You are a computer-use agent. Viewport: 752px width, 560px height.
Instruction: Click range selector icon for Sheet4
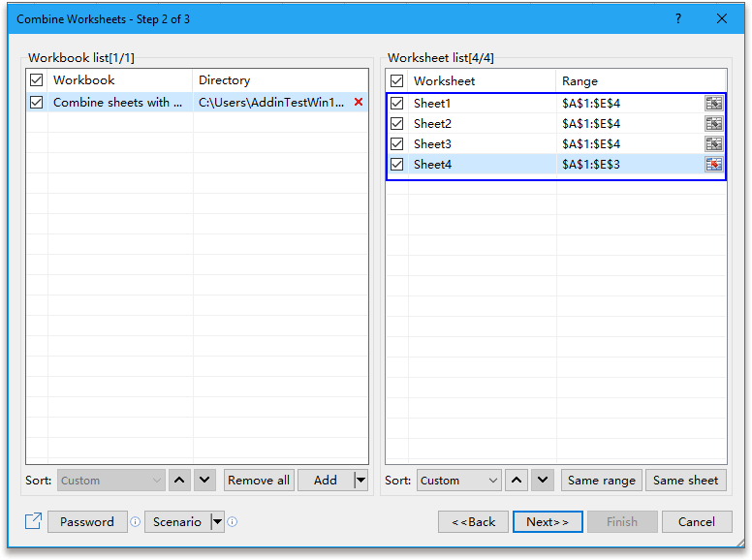click(713, 165)
